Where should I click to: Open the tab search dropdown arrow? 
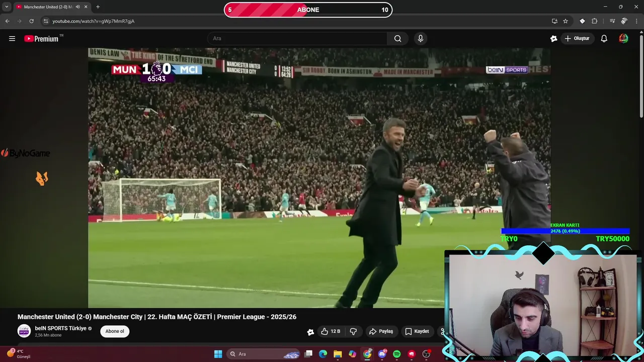pos(7,7)
